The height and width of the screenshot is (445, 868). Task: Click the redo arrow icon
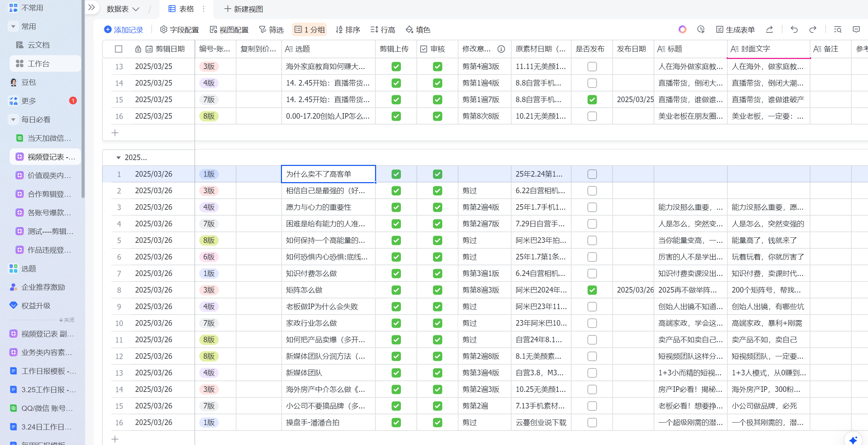(813, 30)
